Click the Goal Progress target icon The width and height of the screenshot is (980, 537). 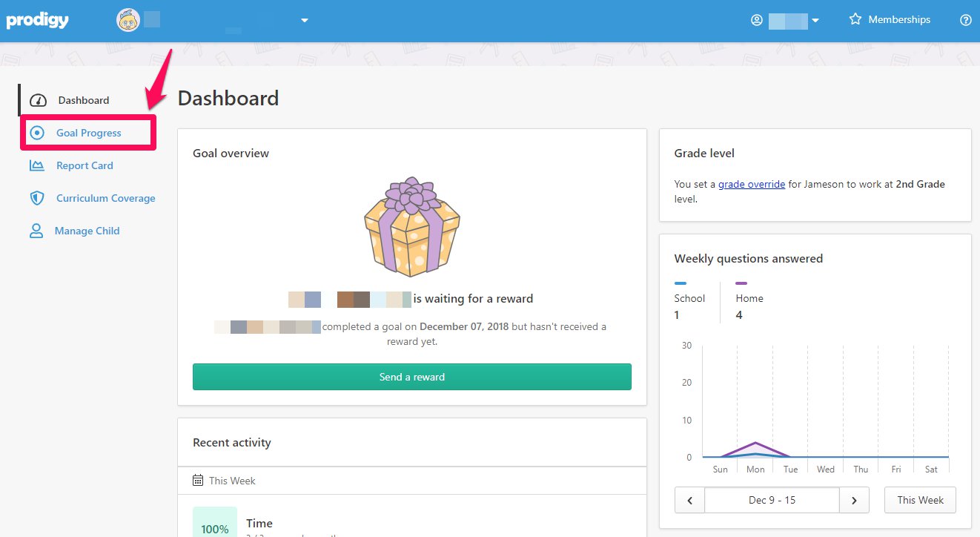click(37, 133)
